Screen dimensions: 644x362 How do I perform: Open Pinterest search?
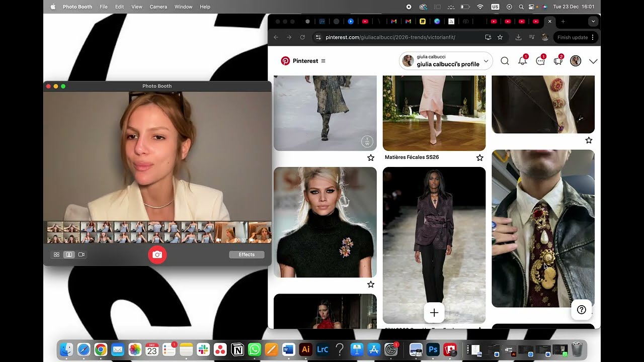505,61
